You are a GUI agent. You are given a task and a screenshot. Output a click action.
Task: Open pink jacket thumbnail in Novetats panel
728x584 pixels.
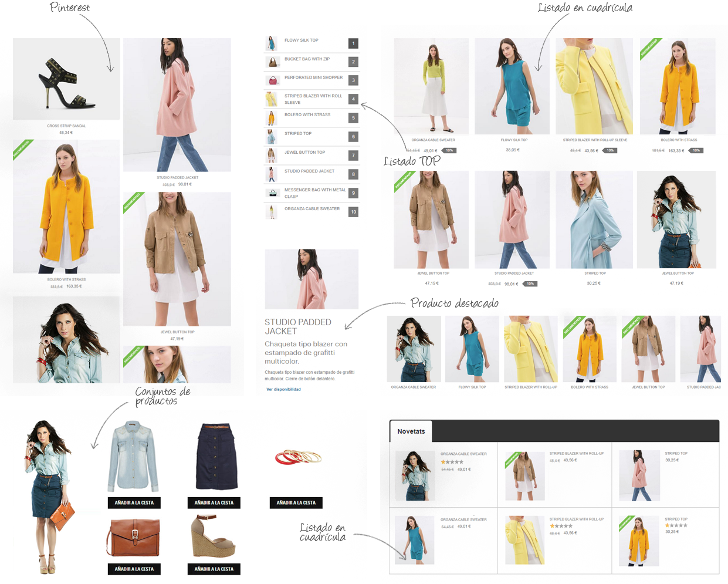(x=639, y=475)
